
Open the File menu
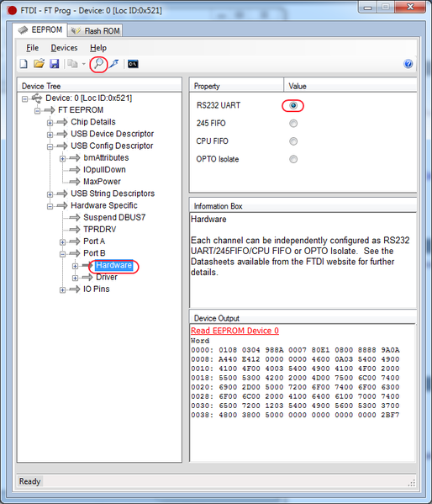(33, 48)
